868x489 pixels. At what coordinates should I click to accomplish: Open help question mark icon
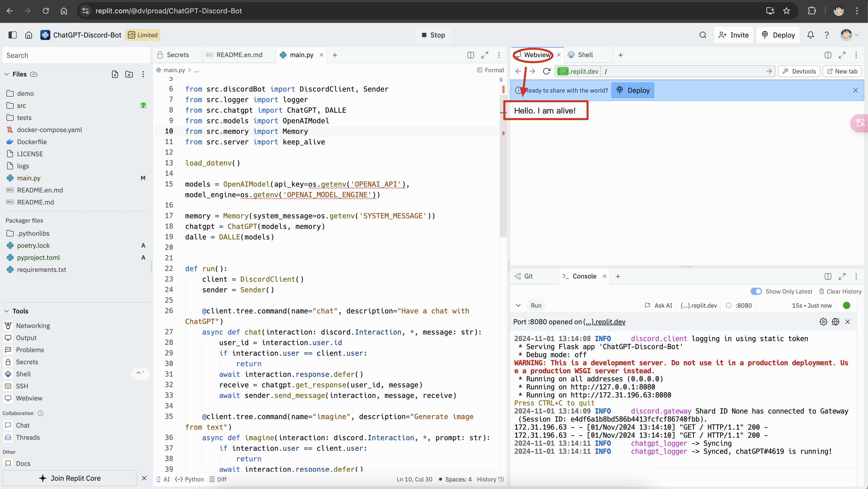(x=826, y=35)
